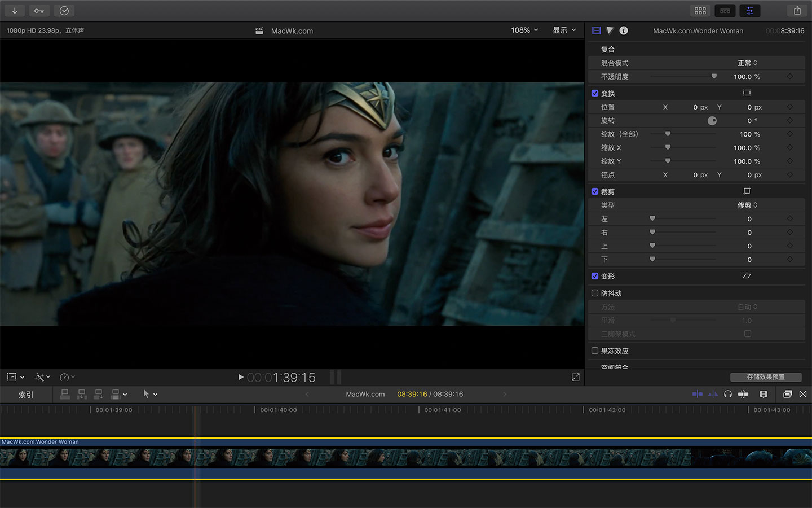This screenshot has height=508, width=812.
Task: Add keyframe for rotation (旋转)
Action: click(x=790, y=121)
